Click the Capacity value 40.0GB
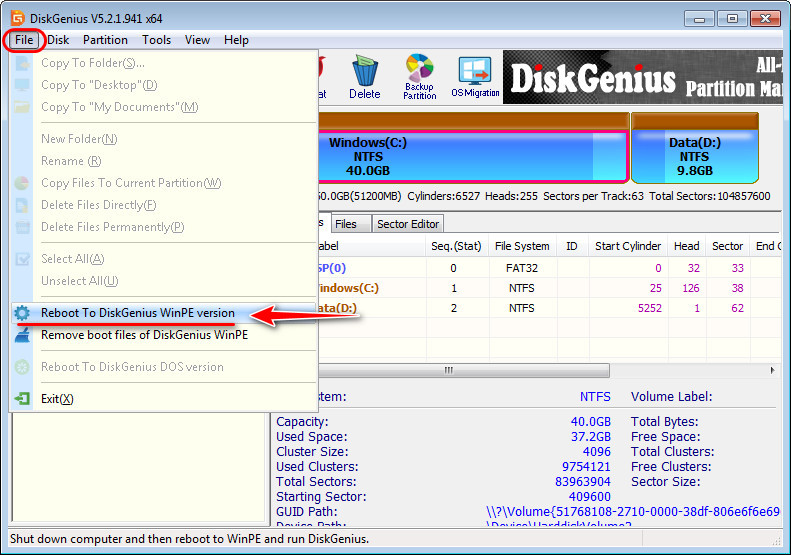Viewport: 791px width, 555px height. pos(590,422)
